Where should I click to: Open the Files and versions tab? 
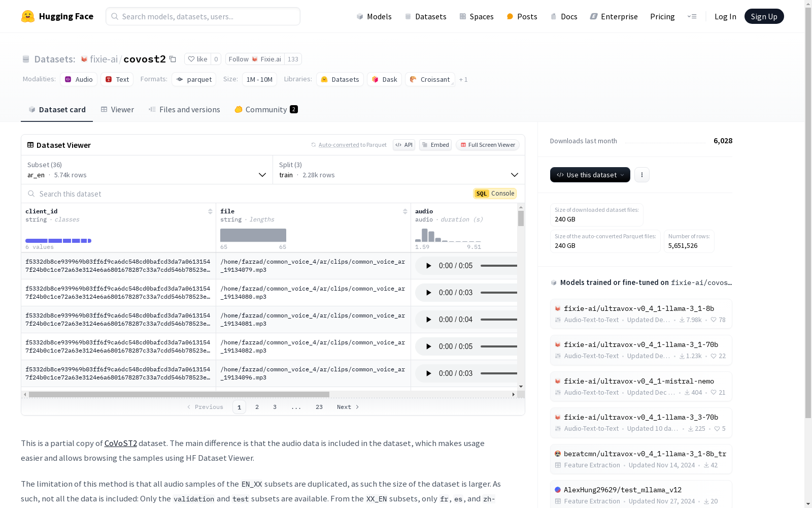[x=184, y=110]
